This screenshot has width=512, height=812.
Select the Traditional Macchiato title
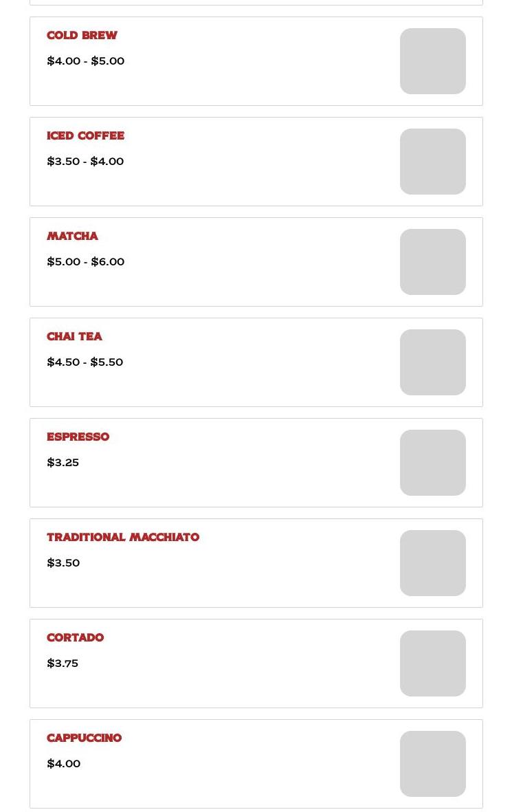tap(123, 538)
